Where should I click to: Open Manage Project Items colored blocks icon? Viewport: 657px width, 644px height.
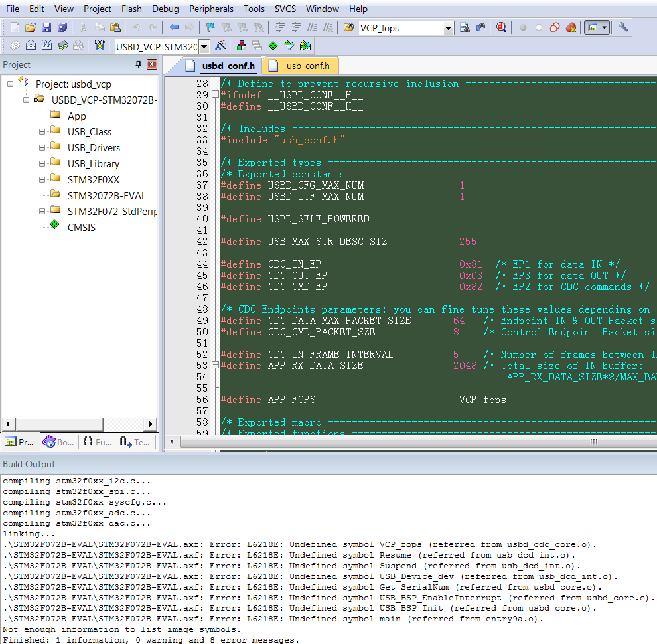[242, 46]
